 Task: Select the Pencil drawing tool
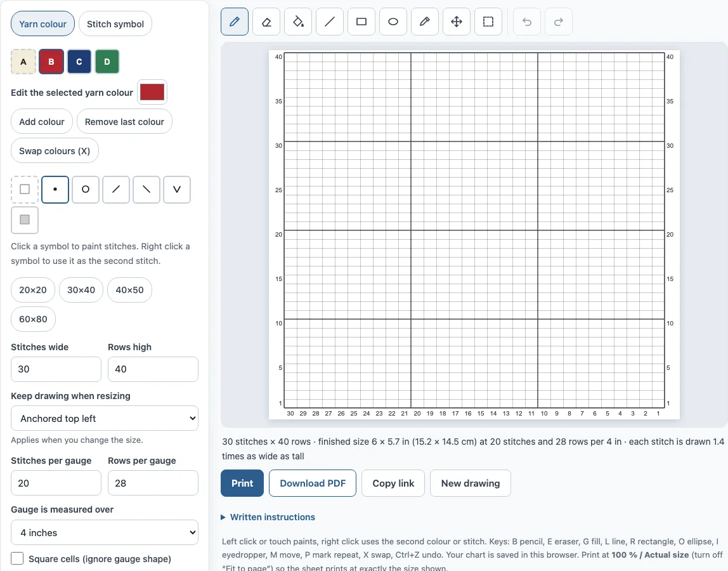coord(235,22)
